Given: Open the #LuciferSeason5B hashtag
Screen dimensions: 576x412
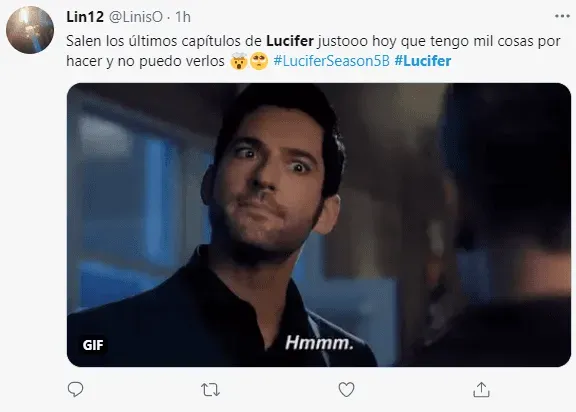Looking at the screenshot, I should [331, 61].
